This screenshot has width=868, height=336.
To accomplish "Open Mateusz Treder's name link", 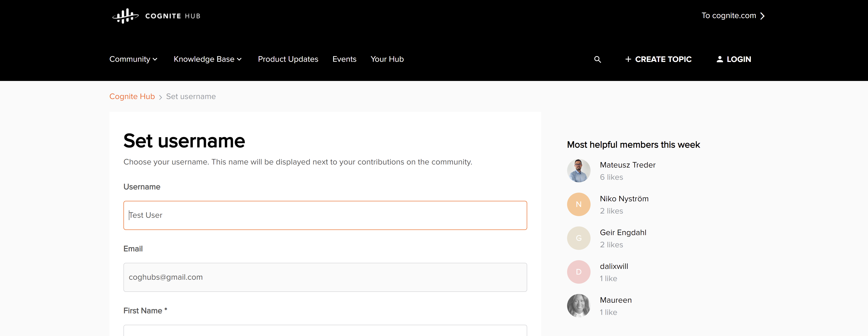I will pyautogui.click(x=627, y=165).
